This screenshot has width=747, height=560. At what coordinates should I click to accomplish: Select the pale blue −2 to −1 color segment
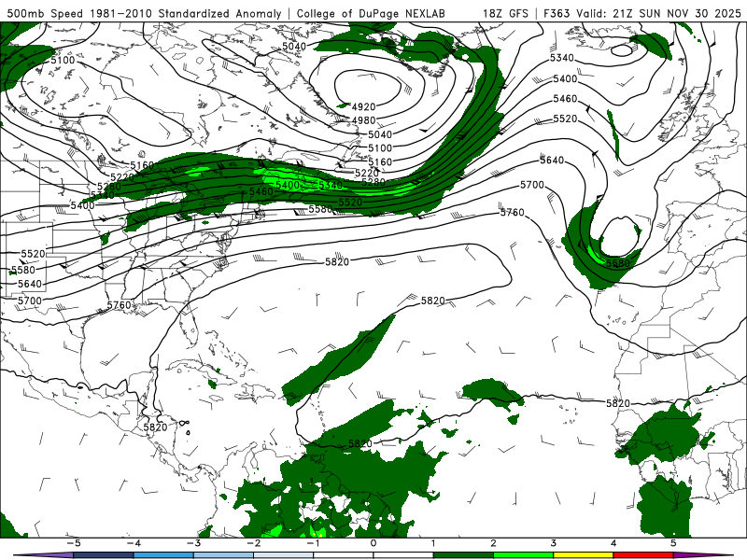284,555
